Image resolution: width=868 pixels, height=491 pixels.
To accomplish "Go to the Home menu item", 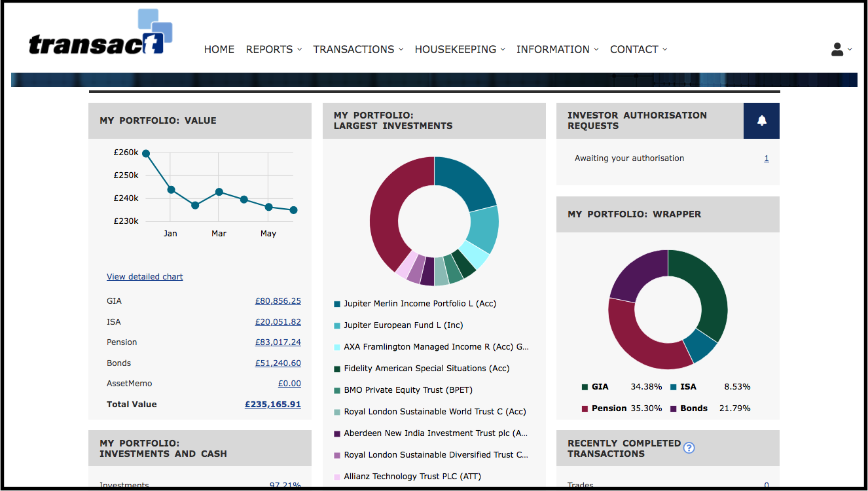I will point(219,49).
